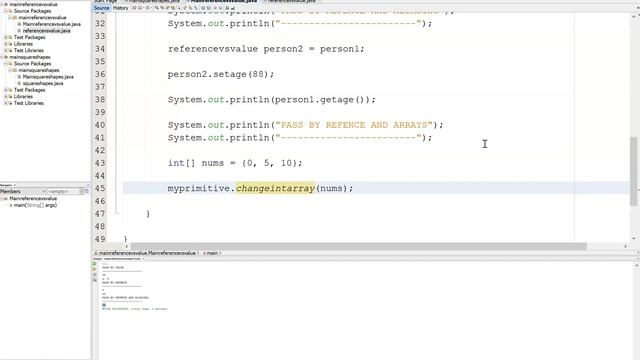Click the editor horizontal scrollbar left arrow
The height and width of the screenshot is (360, 640).
[x=127, y=246]
